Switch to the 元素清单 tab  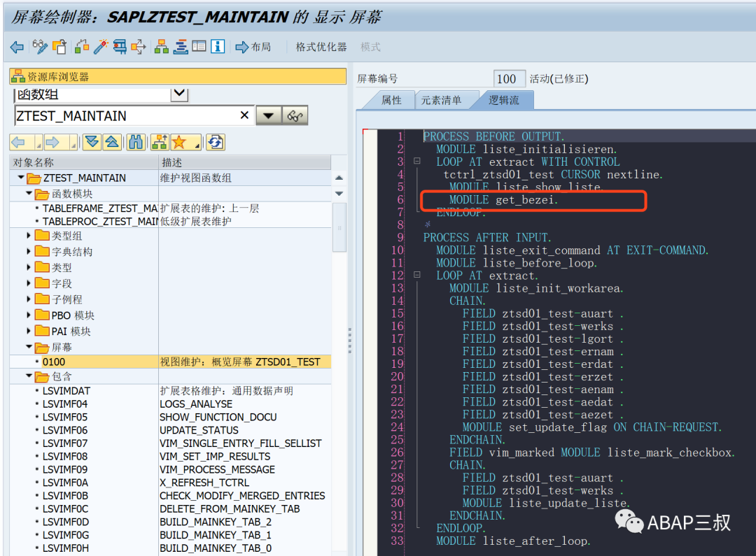pyautogui.click(x=441, y=100)
